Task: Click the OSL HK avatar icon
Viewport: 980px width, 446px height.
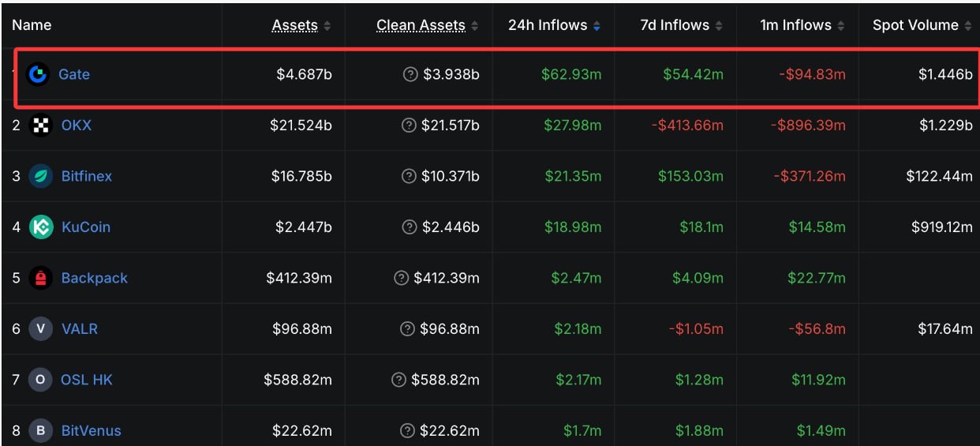Action: 40,380
